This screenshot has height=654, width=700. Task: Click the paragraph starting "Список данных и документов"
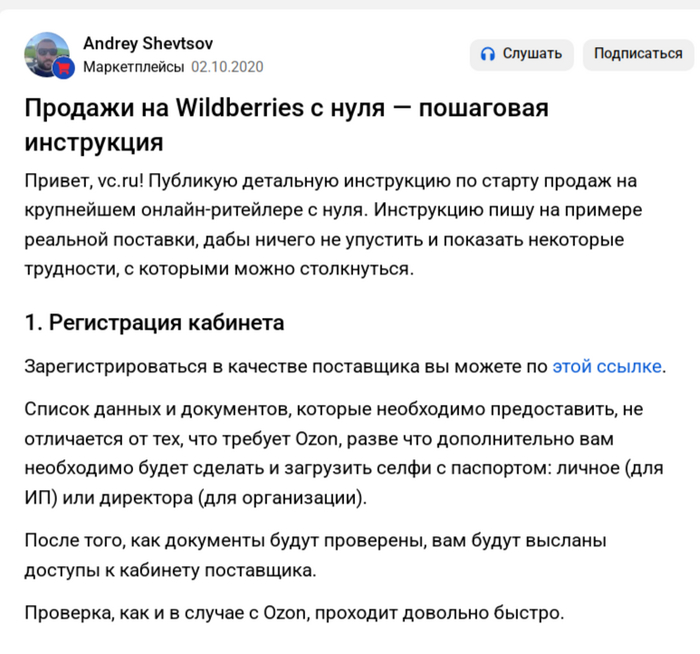coord(330,453)
